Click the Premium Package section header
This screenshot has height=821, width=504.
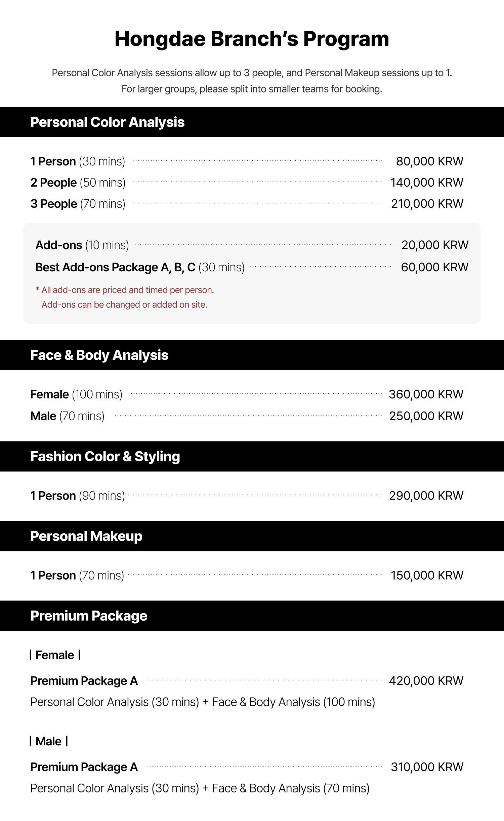(x=89, y=616)
